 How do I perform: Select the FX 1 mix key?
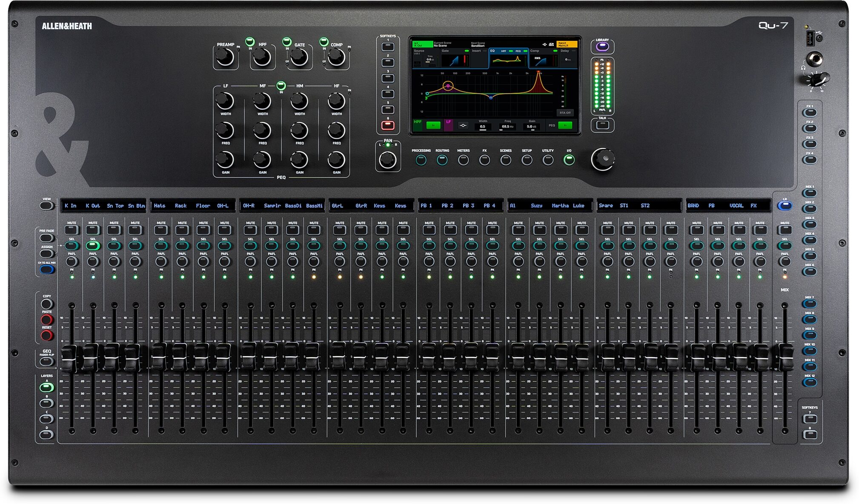(810, 113)
